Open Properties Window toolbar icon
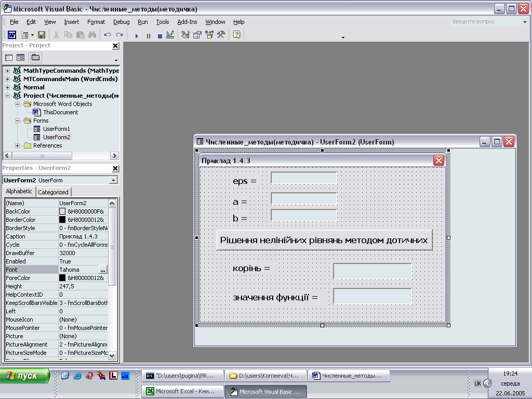Image resolution: width=532 pixels, height=399 pixels. (x=197, y=35)
